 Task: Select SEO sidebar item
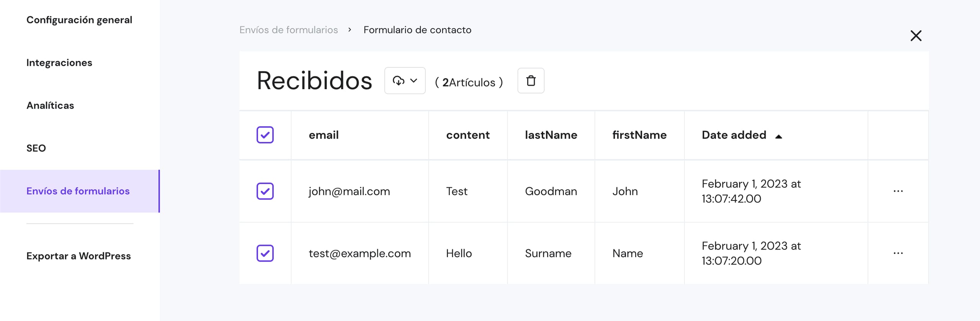point(36,148)
